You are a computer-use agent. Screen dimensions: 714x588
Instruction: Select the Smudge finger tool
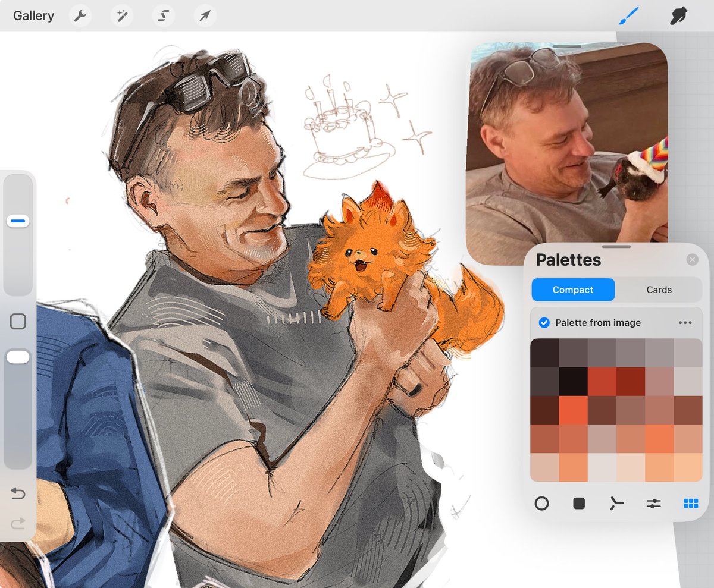click(x=678, y=16)
